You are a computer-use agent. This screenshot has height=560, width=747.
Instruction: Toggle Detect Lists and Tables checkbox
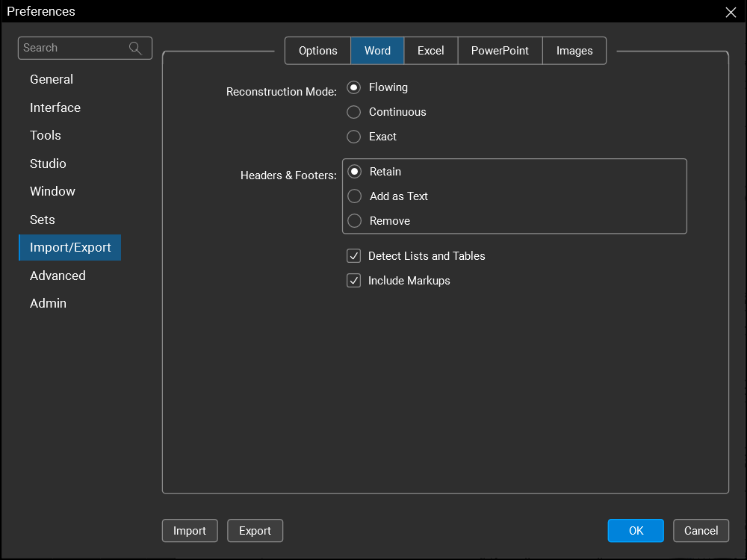point(354,256)
